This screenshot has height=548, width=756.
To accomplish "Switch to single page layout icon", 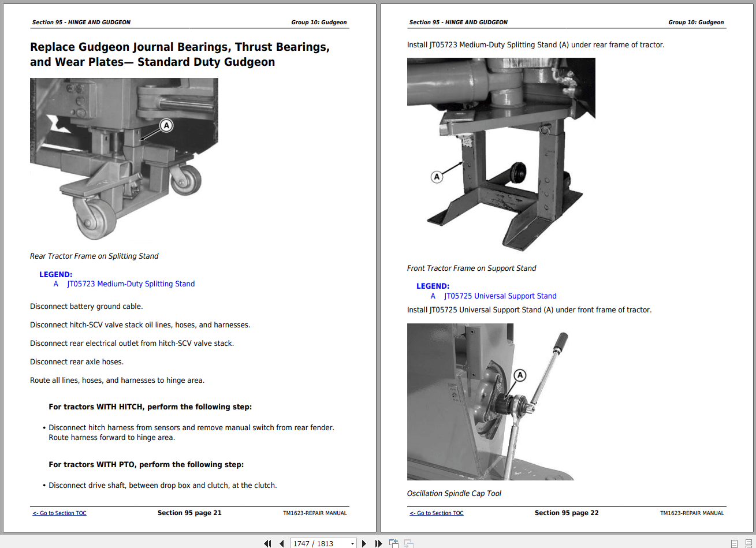I will click(x=734, y=543).
